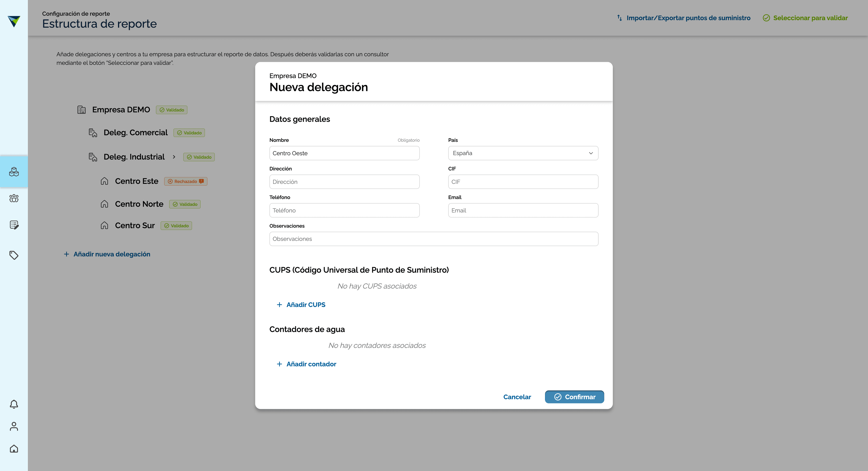Screen dimensions: 868x471
Task: Focus the Nombre field with Centro Oeste
Action: tap(344, 153)
